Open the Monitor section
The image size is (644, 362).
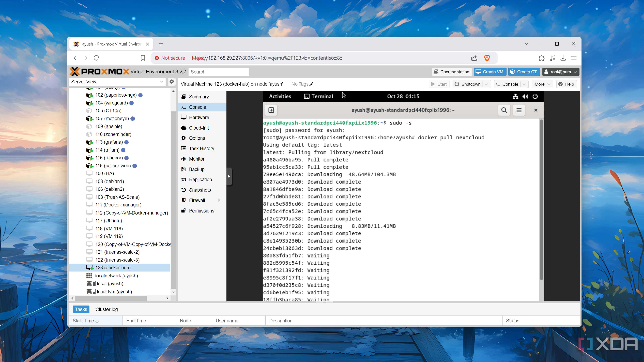click(x=202, y=159)
